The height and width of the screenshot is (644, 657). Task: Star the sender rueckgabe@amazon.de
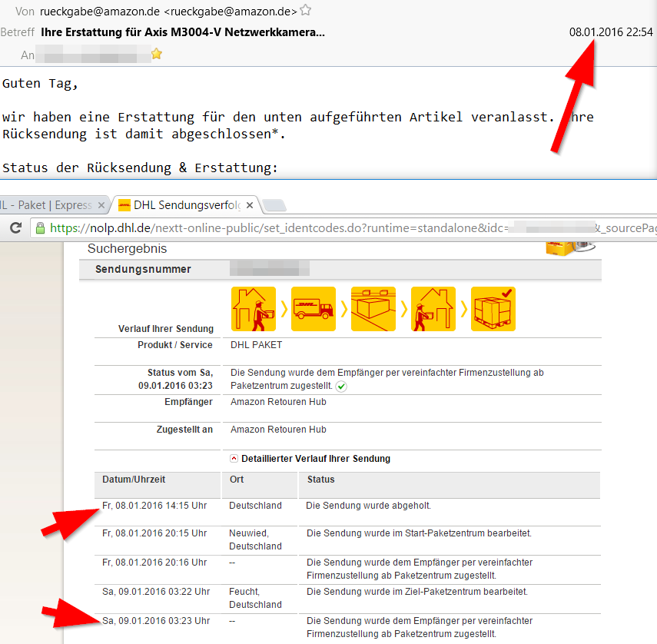[306, 10]
